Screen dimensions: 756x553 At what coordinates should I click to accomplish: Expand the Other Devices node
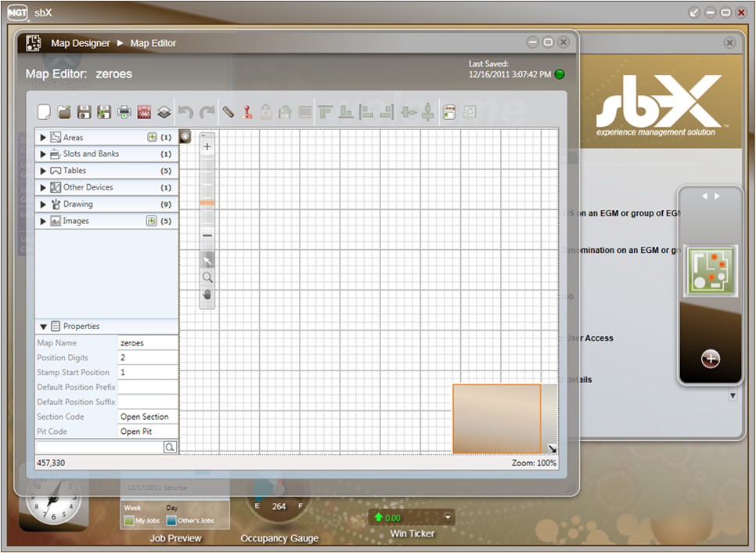click(x=43, y=188)
